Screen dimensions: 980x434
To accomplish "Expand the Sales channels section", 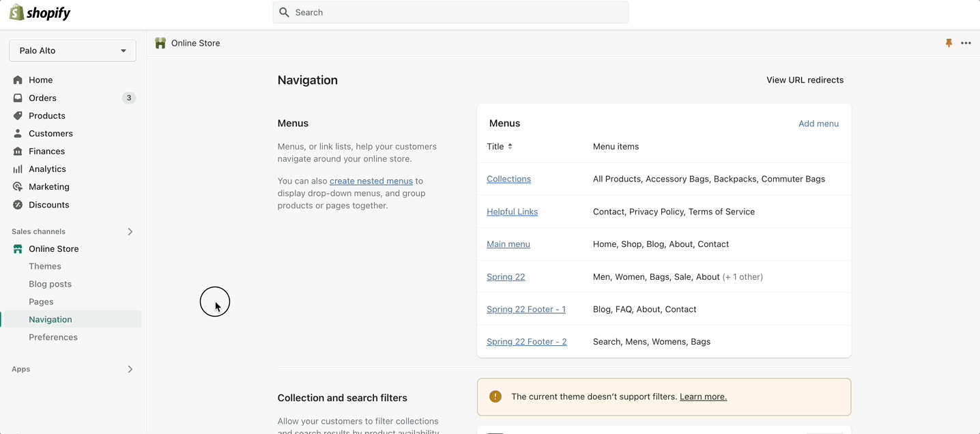I will tap(130, 231).
